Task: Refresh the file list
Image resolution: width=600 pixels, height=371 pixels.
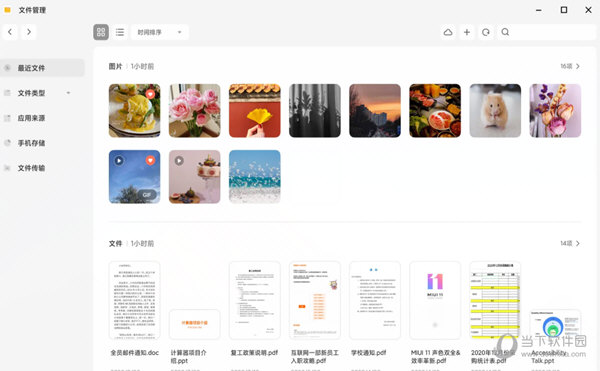Action: pos(486,33)
